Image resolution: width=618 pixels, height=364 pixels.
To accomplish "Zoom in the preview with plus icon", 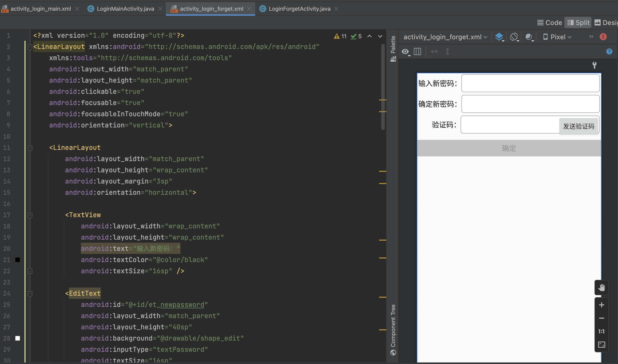I will pyautogui.click(x=601, y=305).
